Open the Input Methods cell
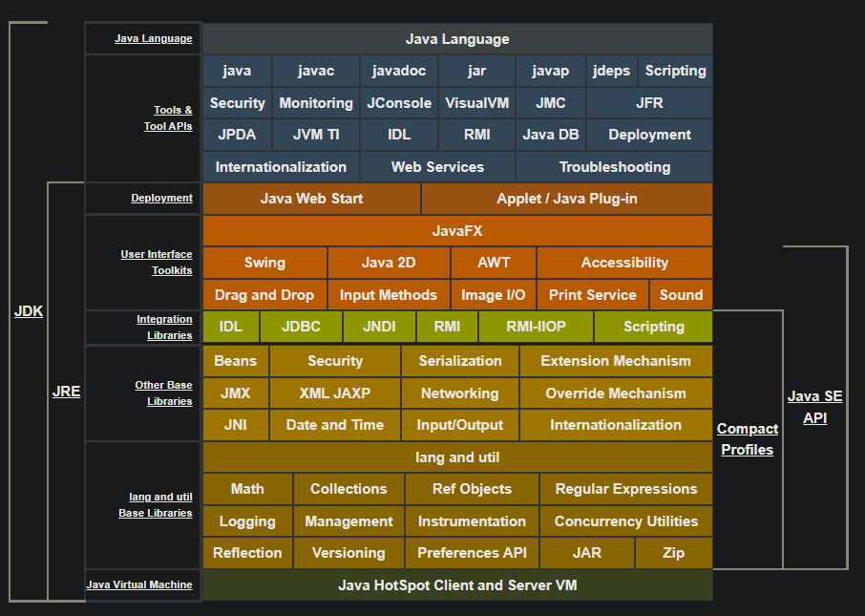 [389, 295]
